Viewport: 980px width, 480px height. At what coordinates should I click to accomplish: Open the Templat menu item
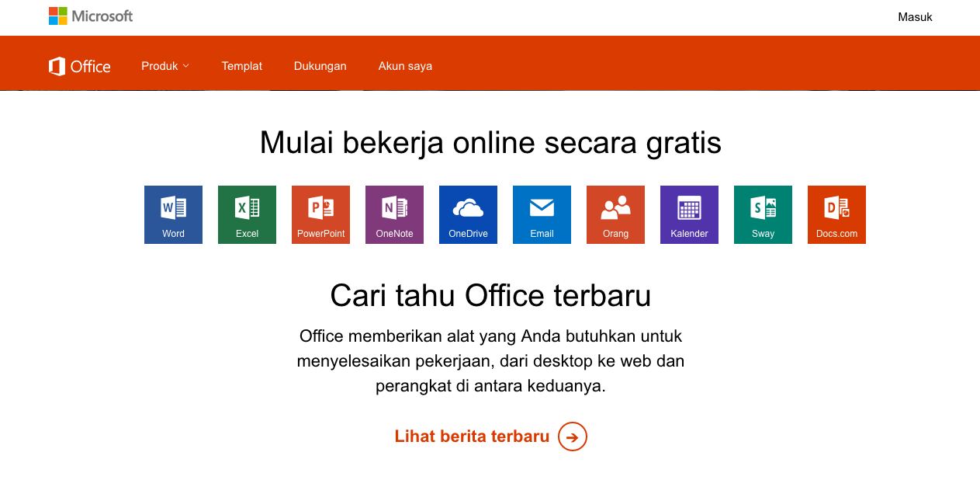(x=241, y=66)
